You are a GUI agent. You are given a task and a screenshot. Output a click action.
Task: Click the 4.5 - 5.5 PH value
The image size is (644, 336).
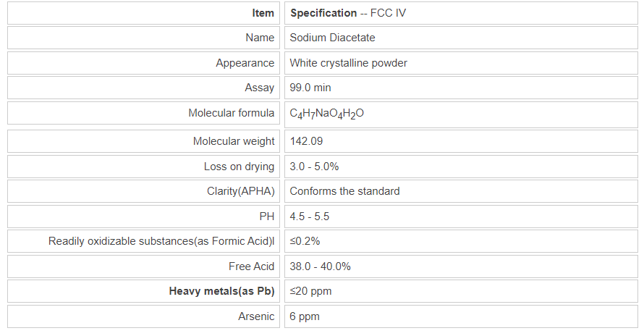[310, 217]
